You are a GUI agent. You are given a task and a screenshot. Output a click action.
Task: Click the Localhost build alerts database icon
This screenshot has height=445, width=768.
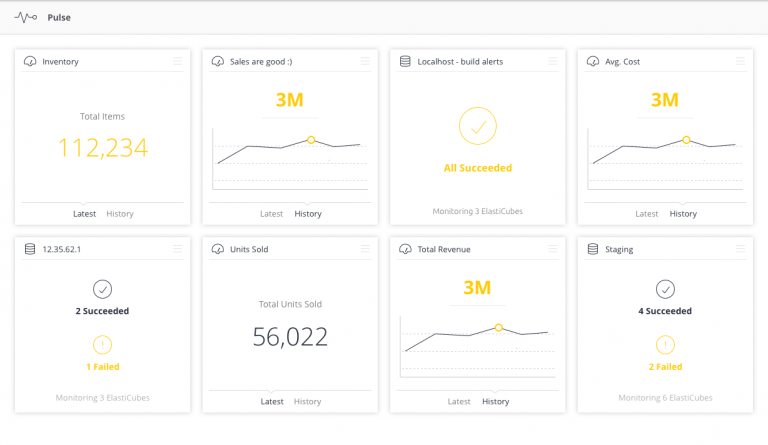405,61
